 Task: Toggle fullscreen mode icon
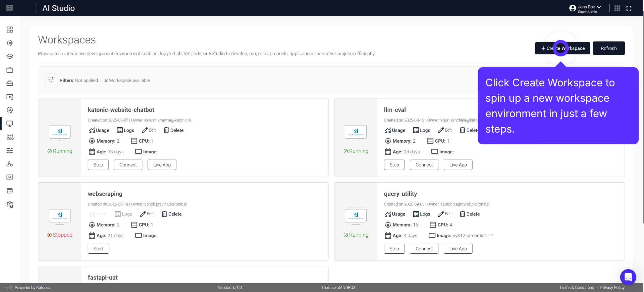point(629,8)
